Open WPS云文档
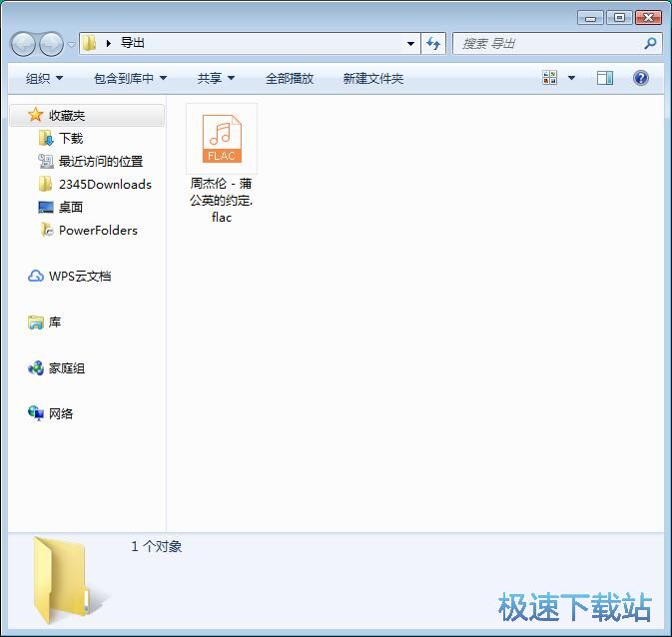The width and height of the screenshot is (672, 637). pyautogui.click(x=80, y=276)
